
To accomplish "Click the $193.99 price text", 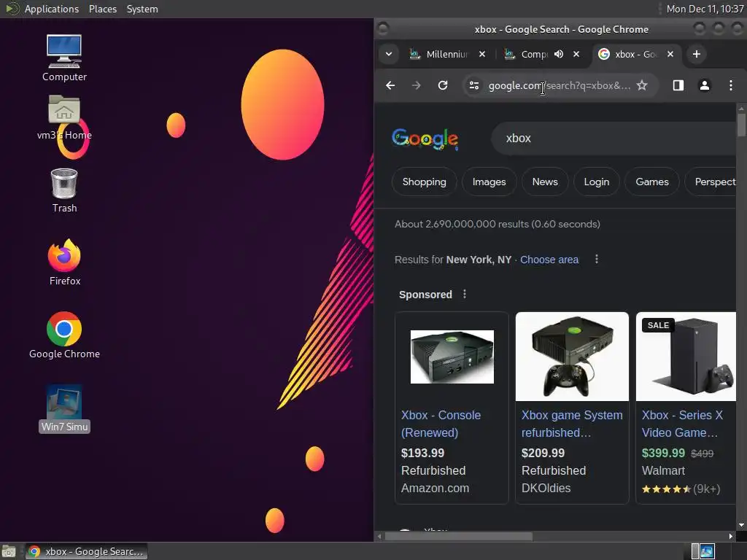I will (422, 453).
